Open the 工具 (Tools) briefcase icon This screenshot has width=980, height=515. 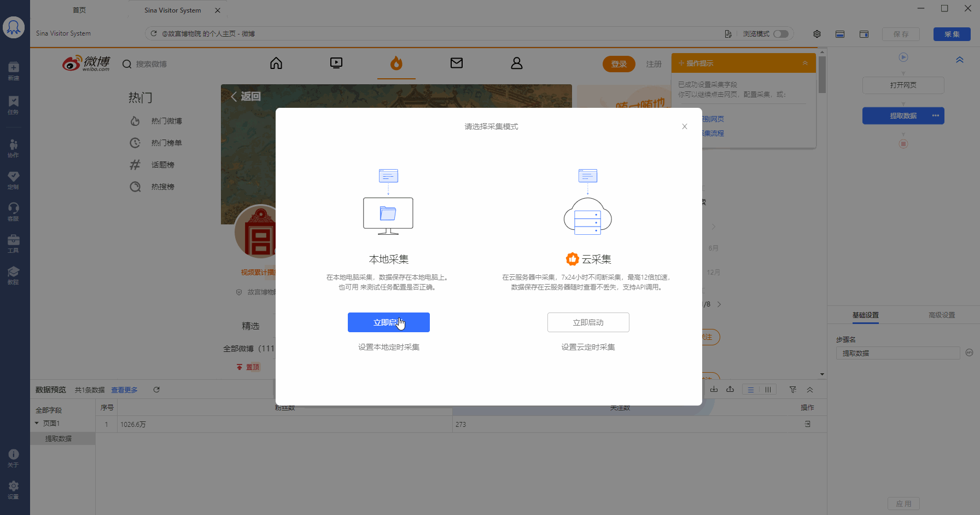coord(14,244)
